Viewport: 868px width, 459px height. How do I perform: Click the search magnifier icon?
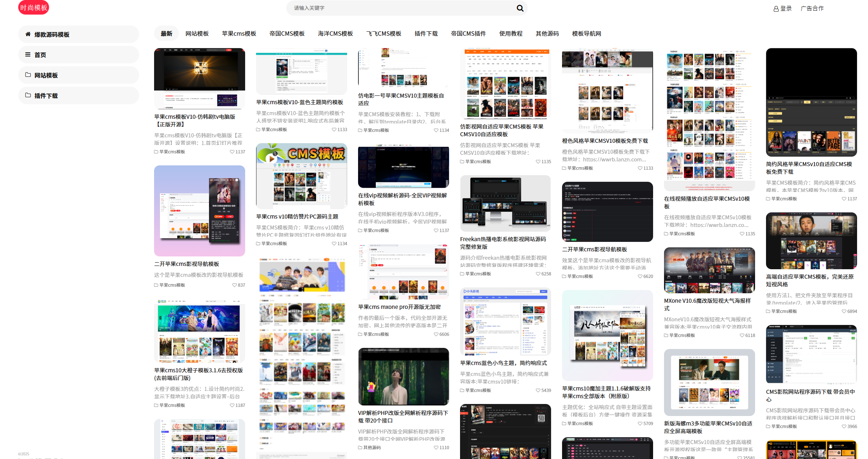coord(520,8)
